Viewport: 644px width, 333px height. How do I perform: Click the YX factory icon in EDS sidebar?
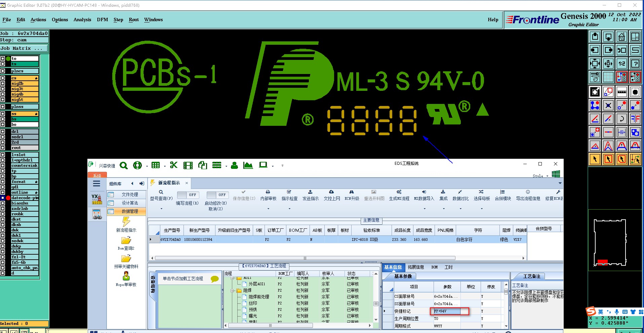click(x=97, y=199)
